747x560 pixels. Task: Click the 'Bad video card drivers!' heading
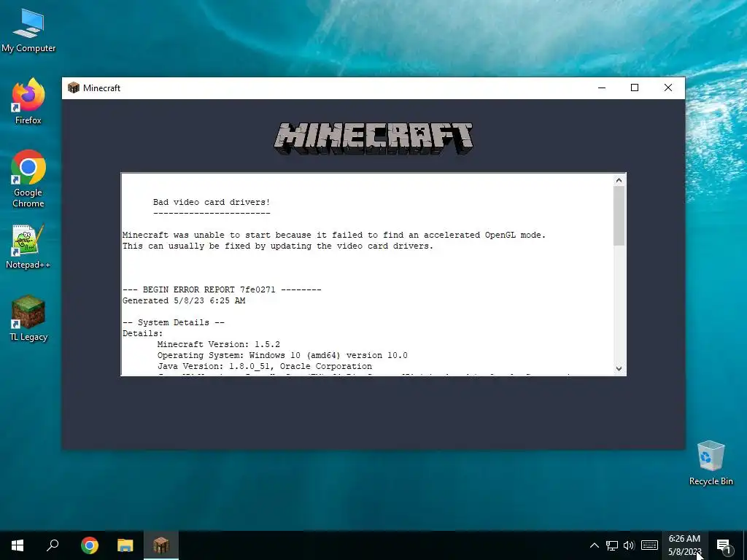(212, 203)
